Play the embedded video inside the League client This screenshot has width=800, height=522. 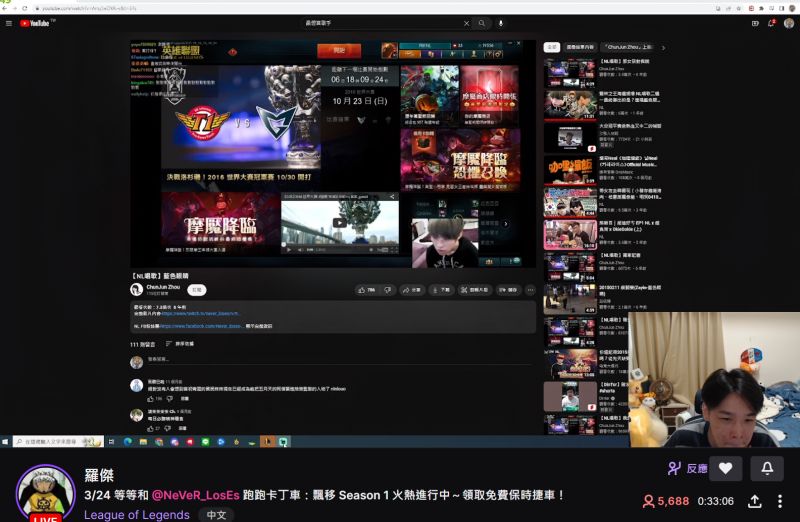click(339, 222)
